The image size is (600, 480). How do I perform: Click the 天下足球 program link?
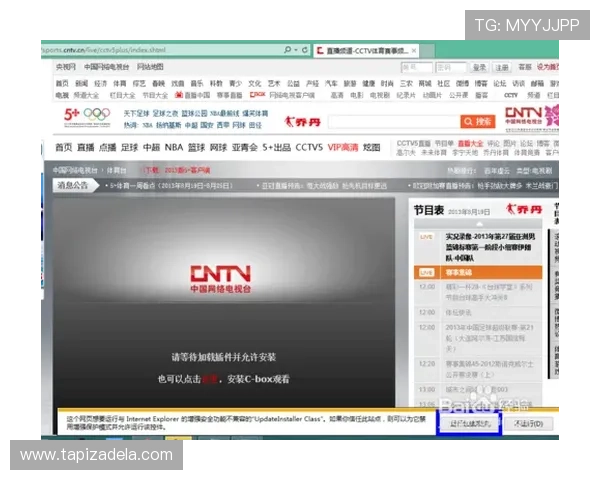click(136, 113)
